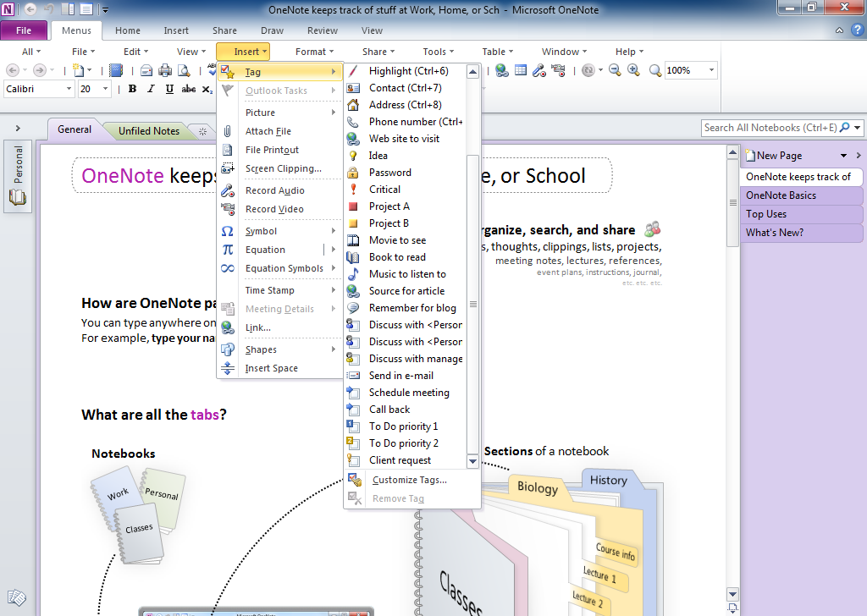Screen dimensions: 867x616
Task: Click the Remember for blog icon
Action: pyautogui.click(x=353, y=308)
